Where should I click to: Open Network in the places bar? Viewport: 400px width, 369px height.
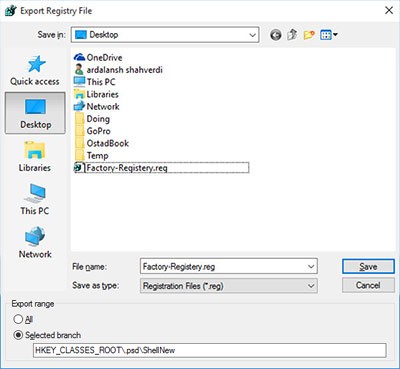pos(35,243)
